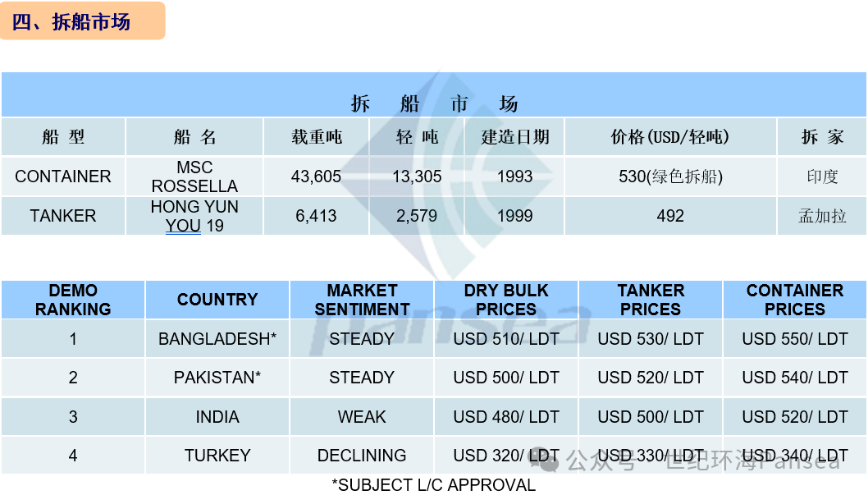Click the MARKET SENTIMENT column header

click(x=362, y=300)
